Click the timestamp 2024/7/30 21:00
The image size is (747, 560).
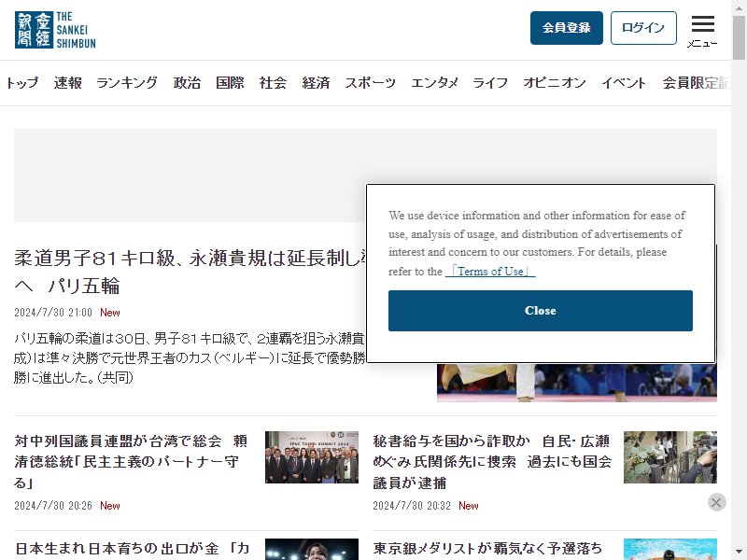click(x=53, y=313)
